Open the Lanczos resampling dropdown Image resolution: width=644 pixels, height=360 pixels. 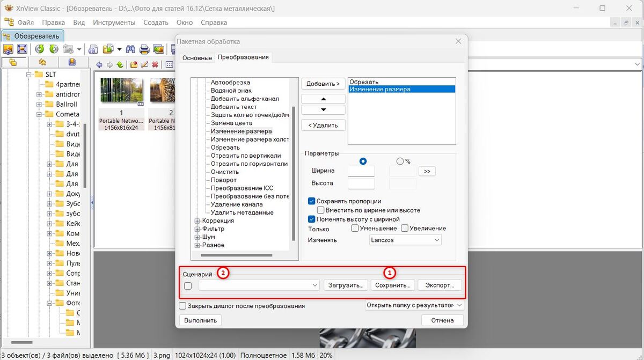pos(405,240)
